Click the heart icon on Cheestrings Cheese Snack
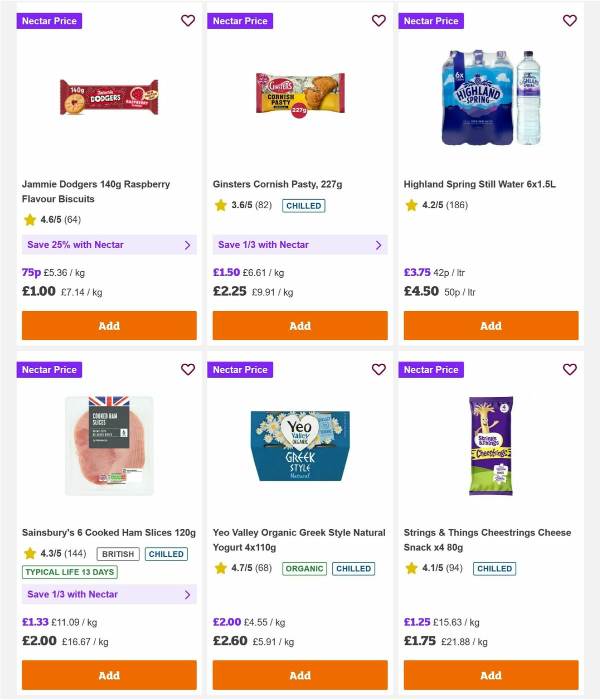 click(569, 369)
